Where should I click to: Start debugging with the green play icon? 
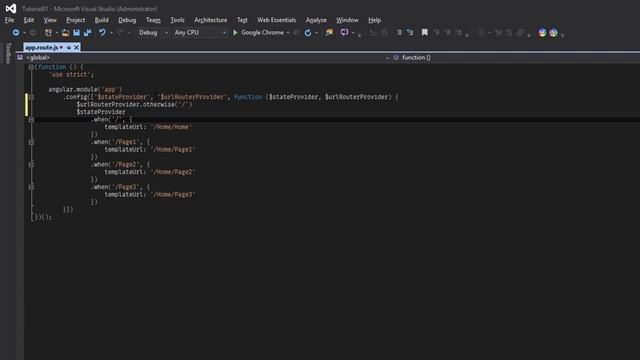[x=235, y=33]
